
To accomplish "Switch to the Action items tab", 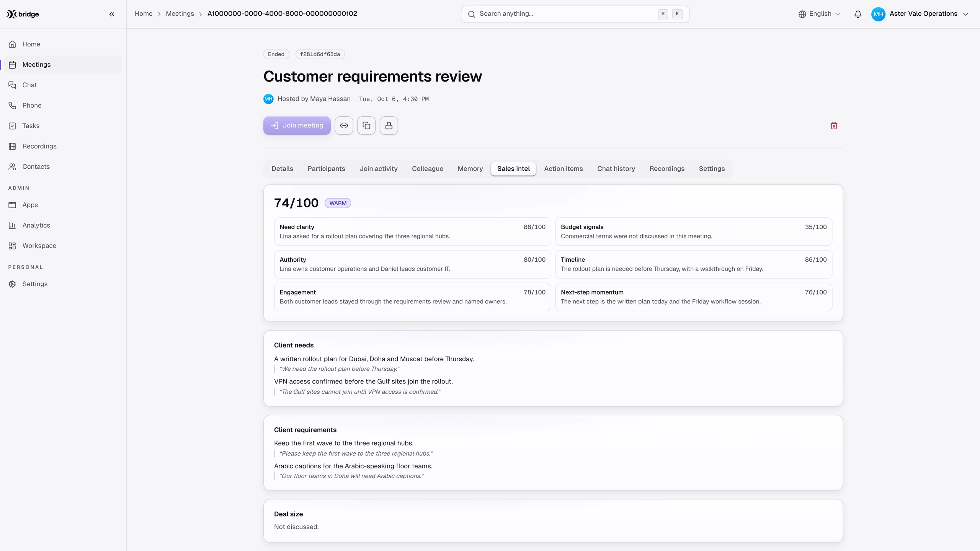I will point(563,169).
